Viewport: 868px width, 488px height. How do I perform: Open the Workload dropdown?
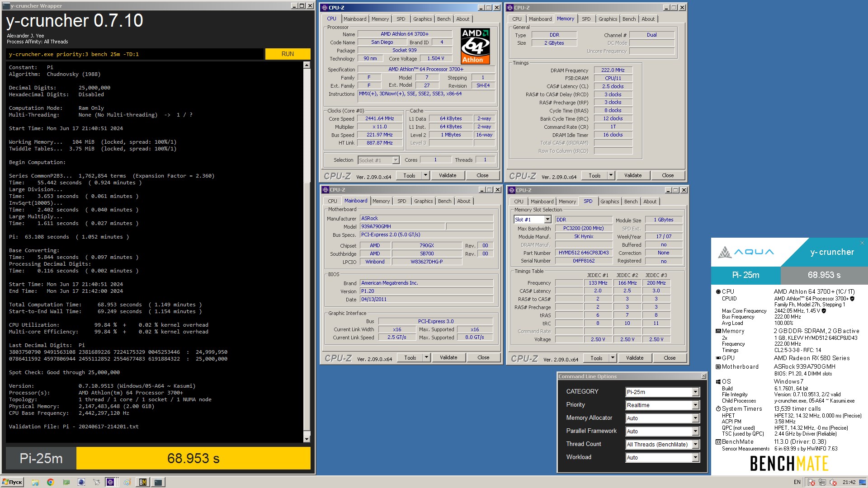coord(695,458)
